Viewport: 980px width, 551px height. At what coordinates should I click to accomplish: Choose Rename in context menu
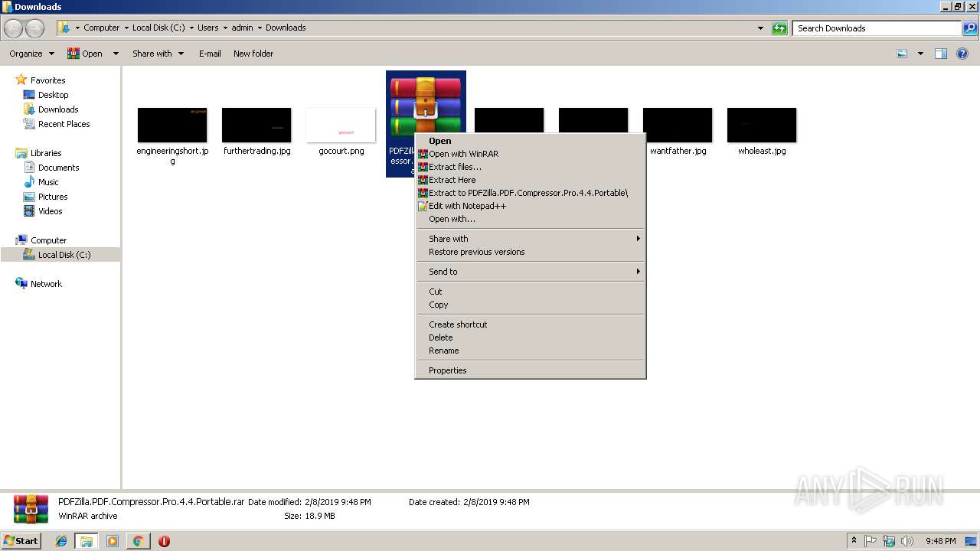531,350
